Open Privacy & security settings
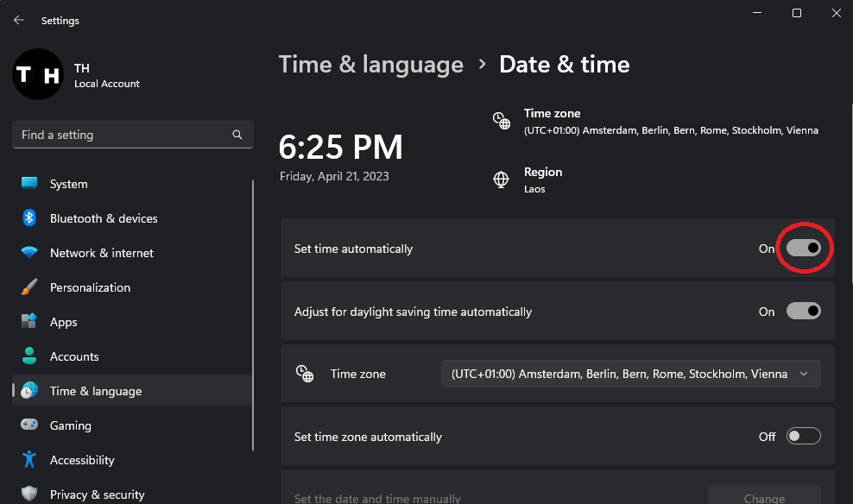 coord(97,495)
